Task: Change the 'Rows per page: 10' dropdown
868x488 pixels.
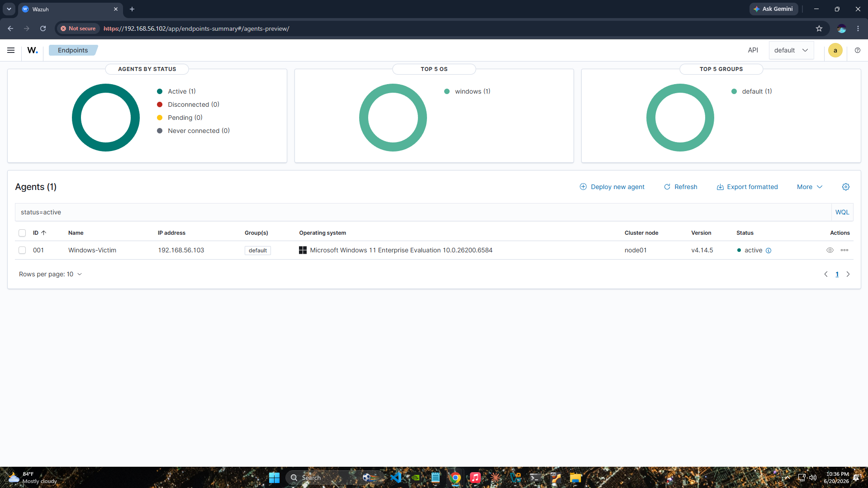Action: click(50, 274)
